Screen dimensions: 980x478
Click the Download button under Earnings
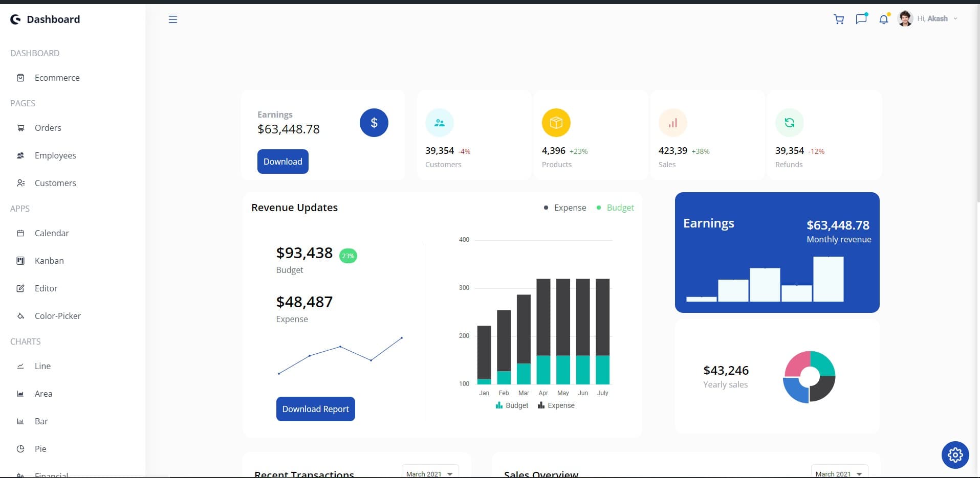tap(282, 162)
